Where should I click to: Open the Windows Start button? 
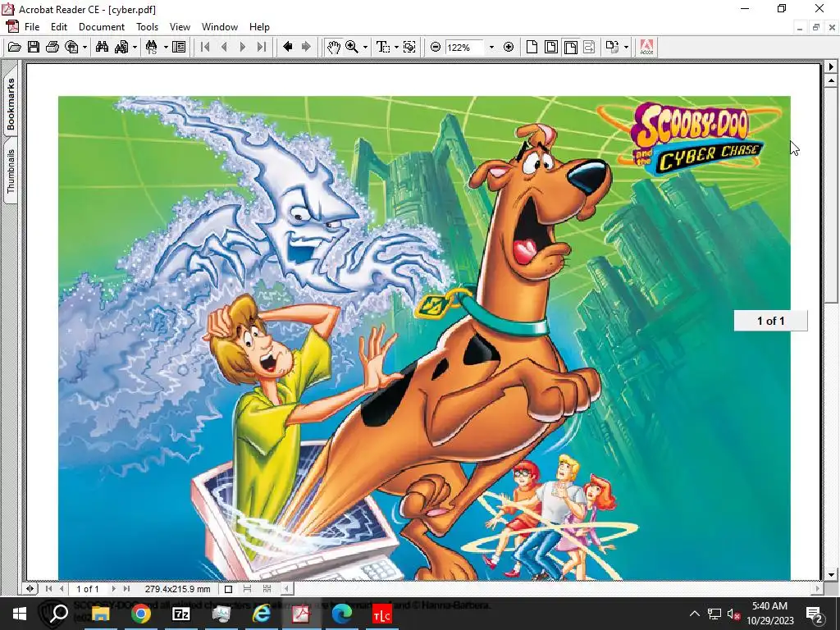(20, 614)
